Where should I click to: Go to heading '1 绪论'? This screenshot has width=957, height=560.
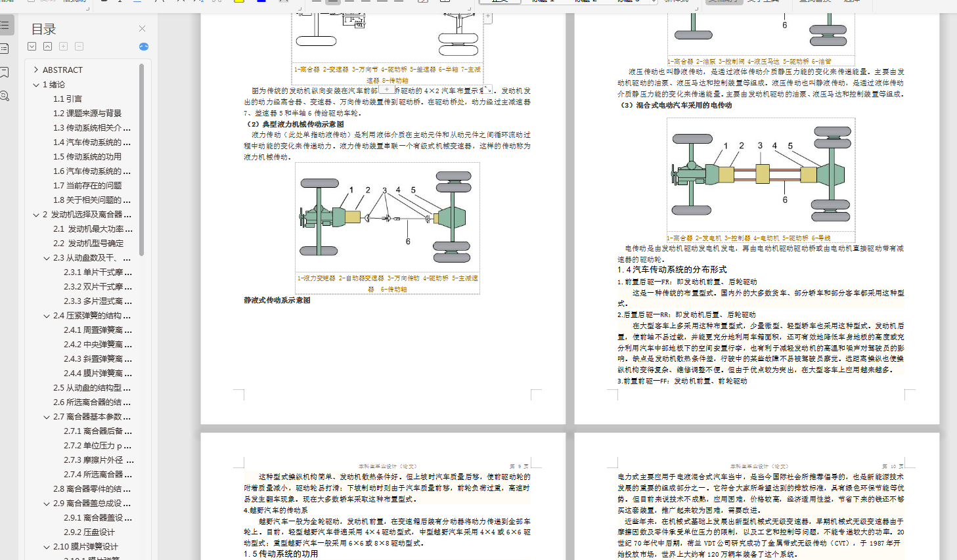(54, 85)
